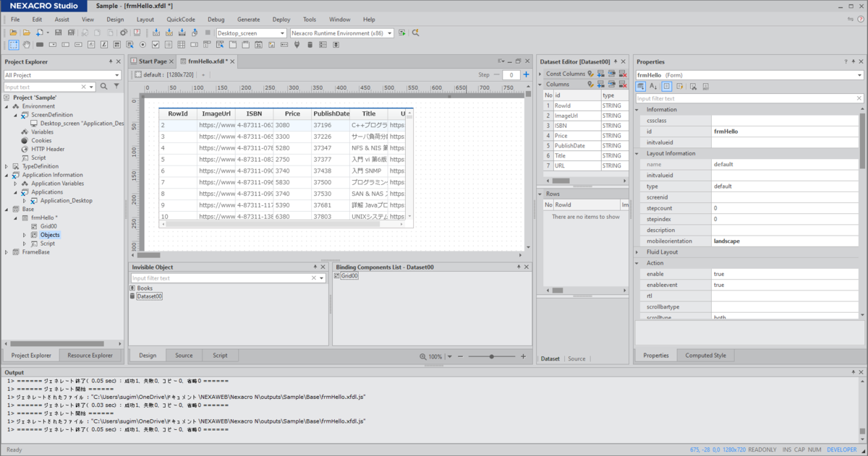This screenshot has height=456, width=868.
Task: Delete column via Columns red X icon
Action: pos(623,84)
